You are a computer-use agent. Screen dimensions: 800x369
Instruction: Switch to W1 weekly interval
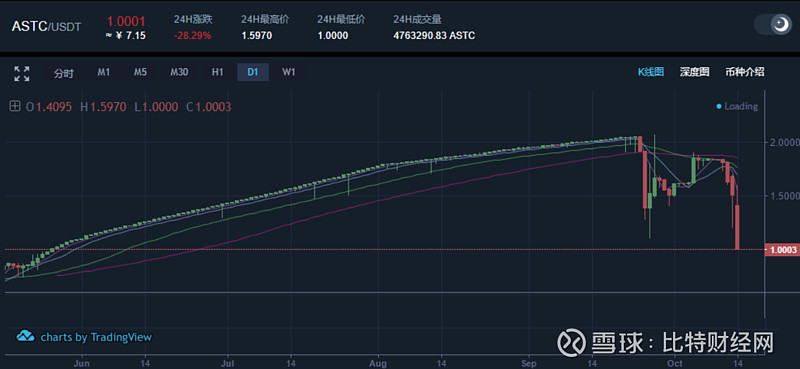[x=289, y=72]
